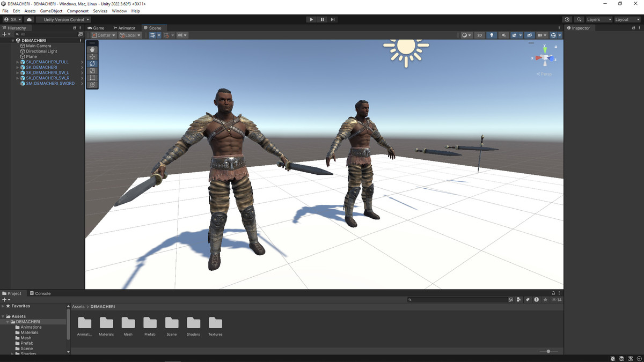
Task: Open the Local handle rotation dropdown
Action: click(130, 35)
